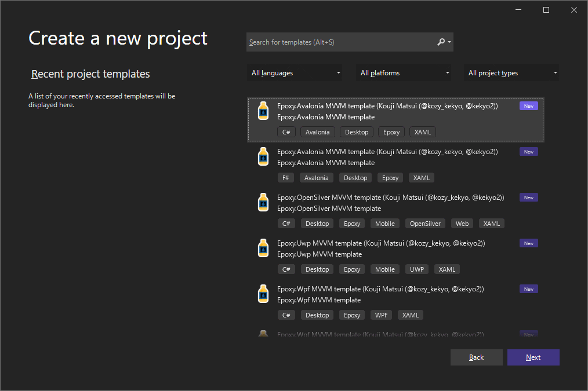Maximize the Create a new project window
The height and width of the screenshot is (391, 588).
pos(546,10)
